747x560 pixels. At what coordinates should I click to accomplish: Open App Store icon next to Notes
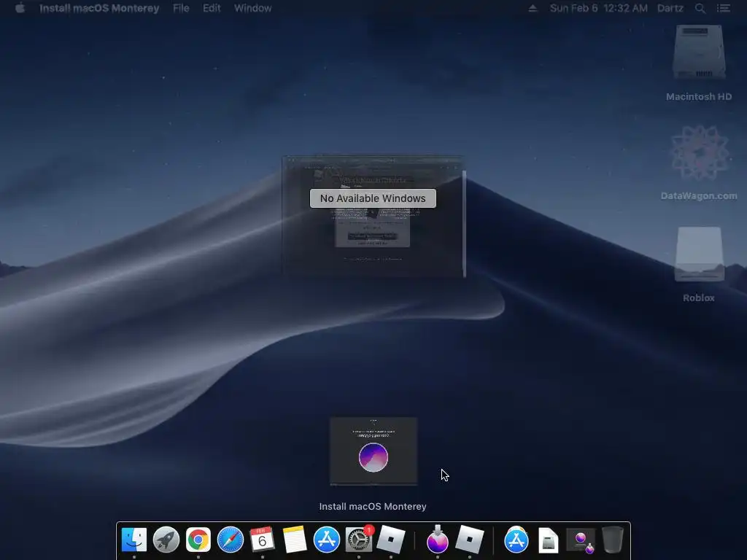point(327,540)
